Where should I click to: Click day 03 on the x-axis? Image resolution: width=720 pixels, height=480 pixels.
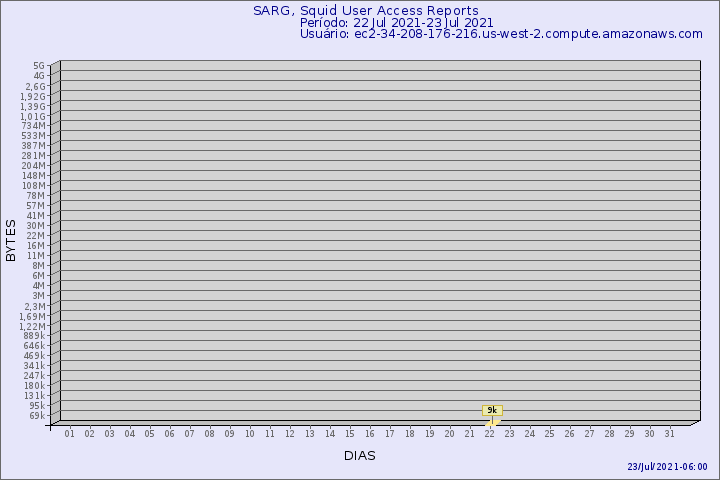coord(109,434)
